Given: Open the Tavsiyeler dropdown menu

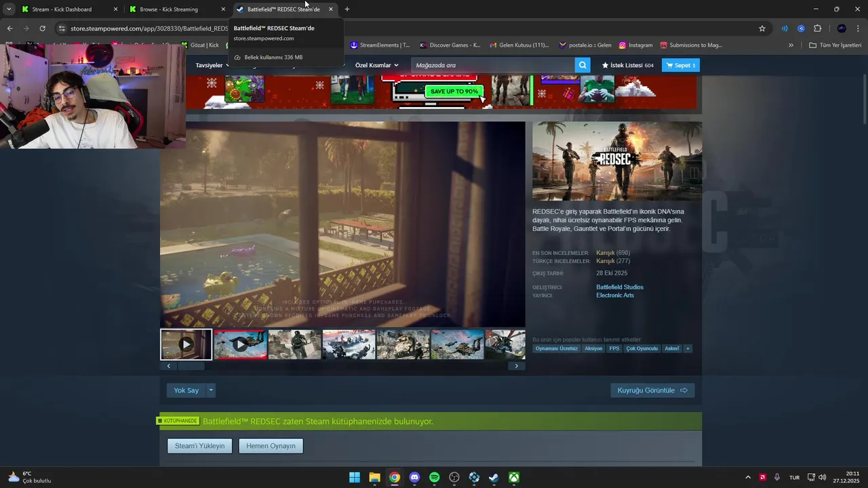Looking at the screenshot, I should (212, 65).
